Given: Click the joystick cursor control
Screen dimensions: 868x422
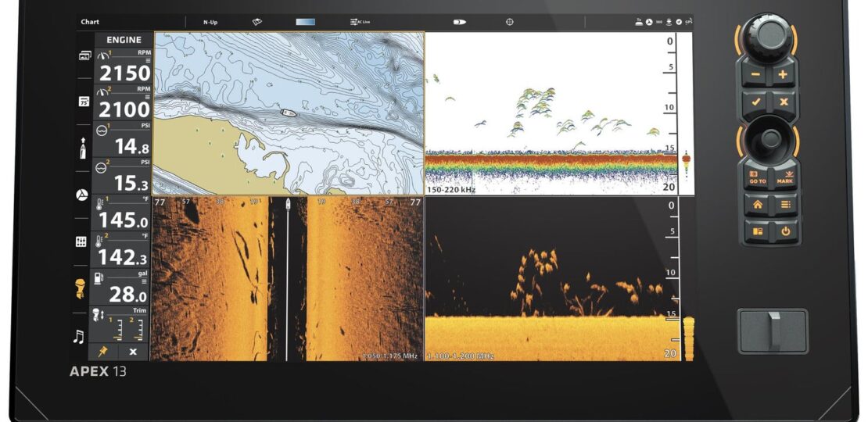Looking at the screenshot, I should (769, 139).
